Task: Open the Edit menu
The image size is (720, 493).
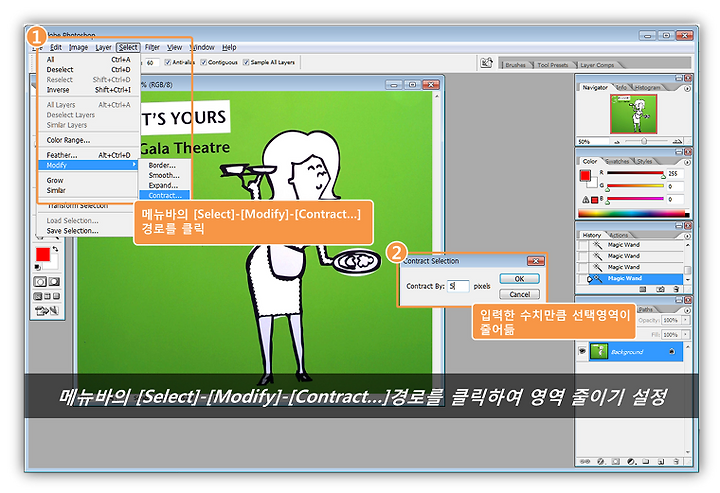Action: pyautogui.click(x=56, y=47)
